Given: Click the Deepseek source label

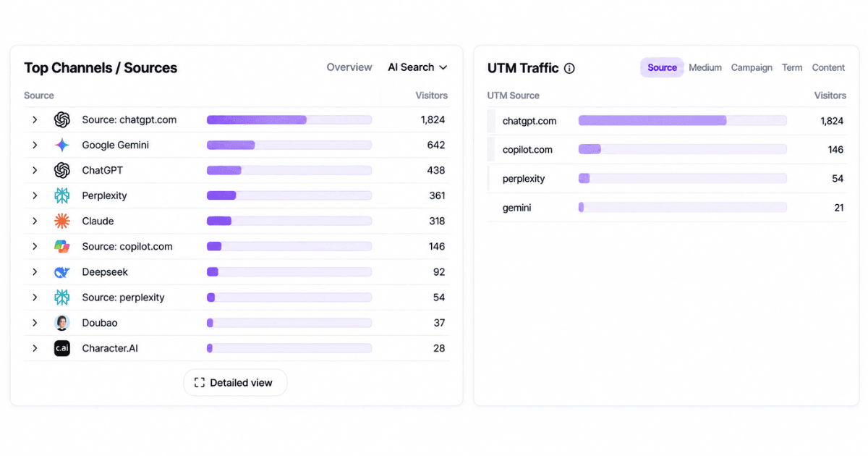Looking at the screenshot, I should tap(105, 272).
